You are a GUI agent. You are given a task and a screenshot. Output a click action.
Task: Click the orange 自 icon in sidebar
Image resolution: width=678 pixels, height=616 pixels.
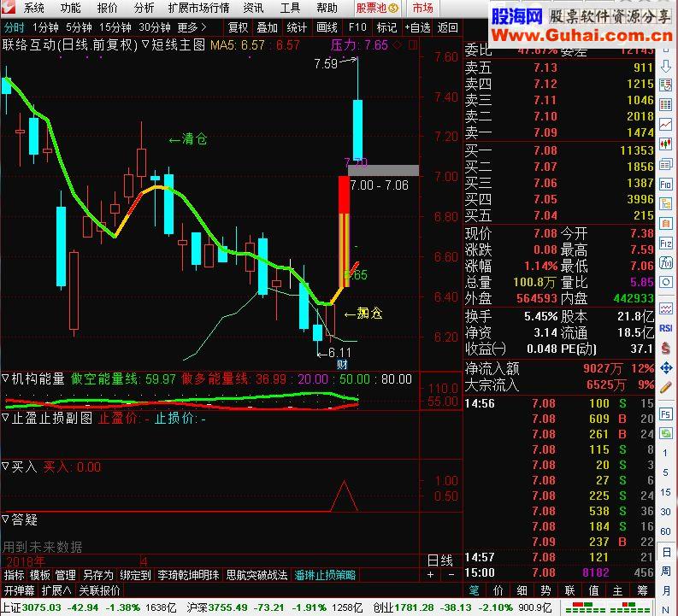pyautogui.click(x=666, y=223)
